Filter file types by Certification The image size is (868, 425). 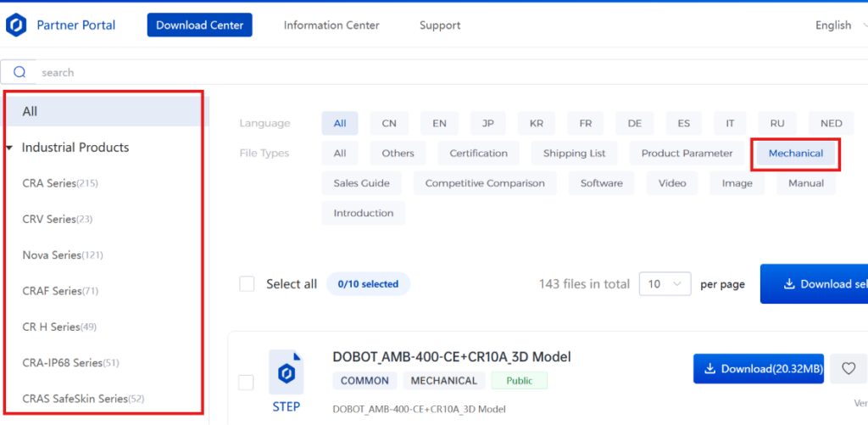point(478,153)
